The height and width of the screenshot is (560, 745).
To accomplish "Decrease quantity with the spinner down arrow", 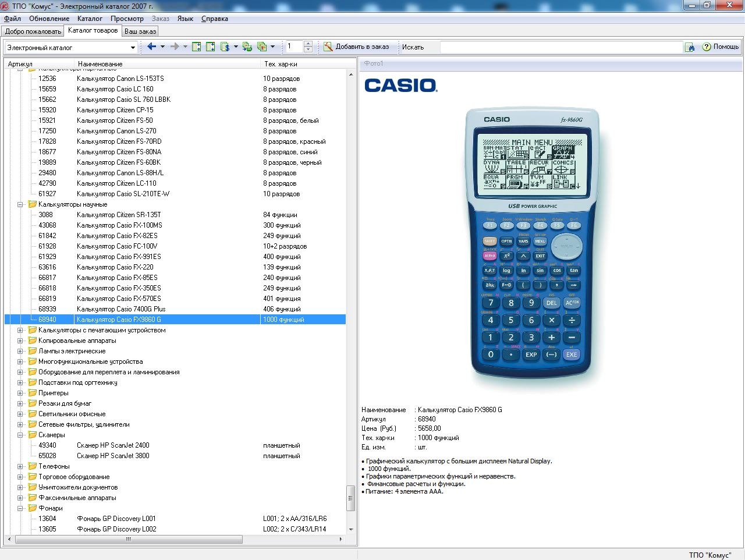I will 308,50.
